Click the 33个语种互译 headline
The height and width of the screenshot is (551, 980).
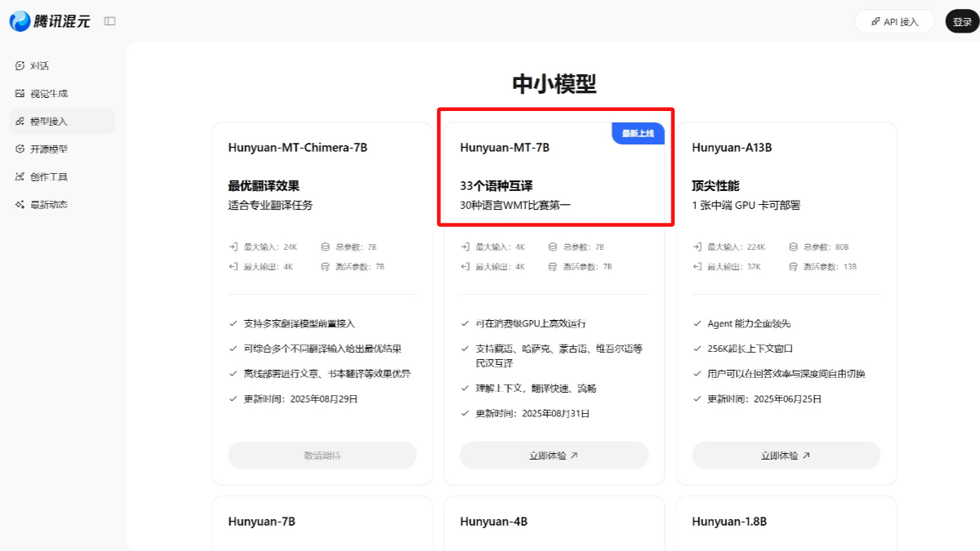[497, 186]
